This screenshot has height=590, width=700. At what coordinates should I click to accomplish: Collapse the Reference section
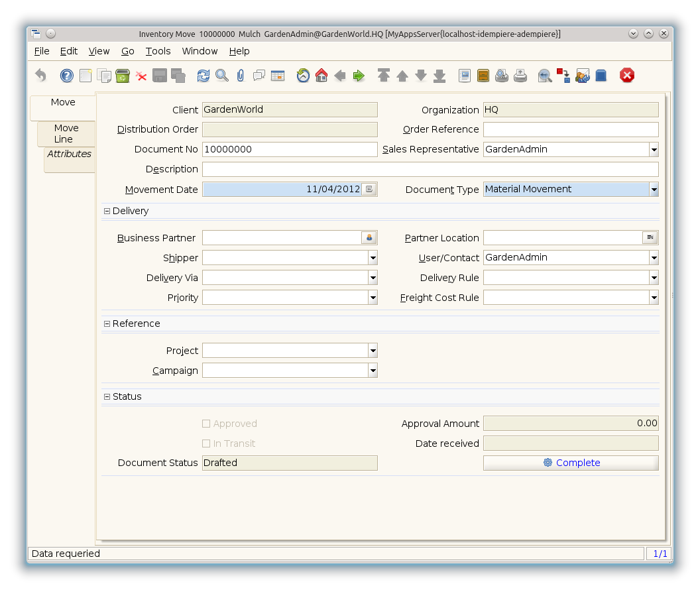[107, 324]
